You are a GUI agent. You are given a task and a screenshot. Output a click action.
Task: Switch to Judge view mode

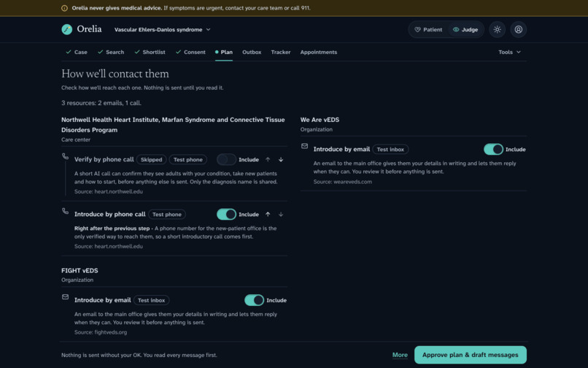(465, 29)
